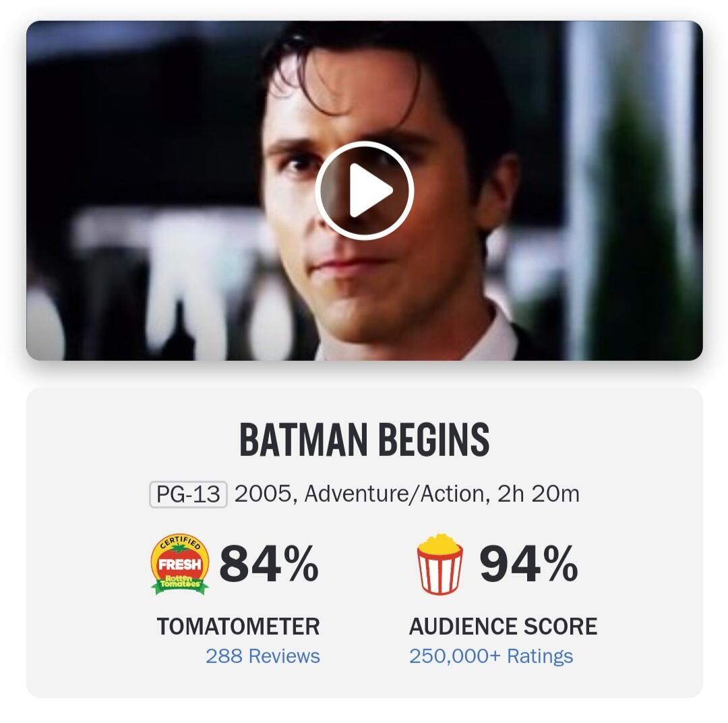The height and width of the screenshot is (723, 728).
Task: Click the BATMAN BEGINS title
Action: [364, 439]
